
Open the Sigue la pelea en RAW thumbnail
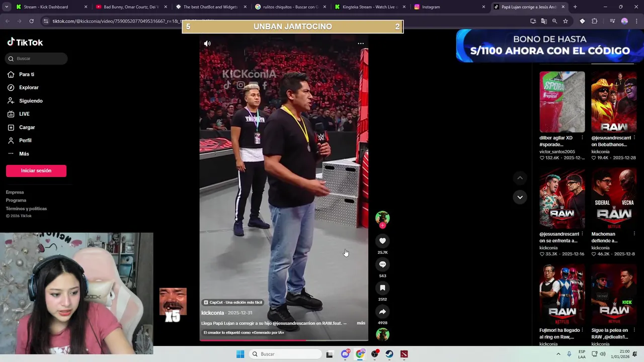click(614, 295)
